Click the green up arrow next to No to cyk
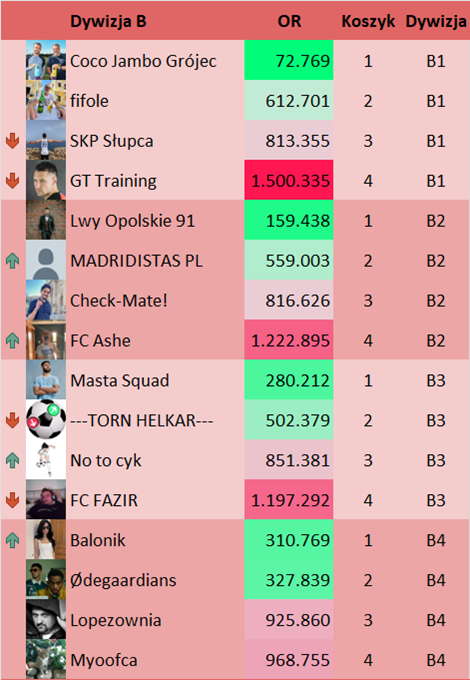The image size is (470, 680). [x=13, y=460]
